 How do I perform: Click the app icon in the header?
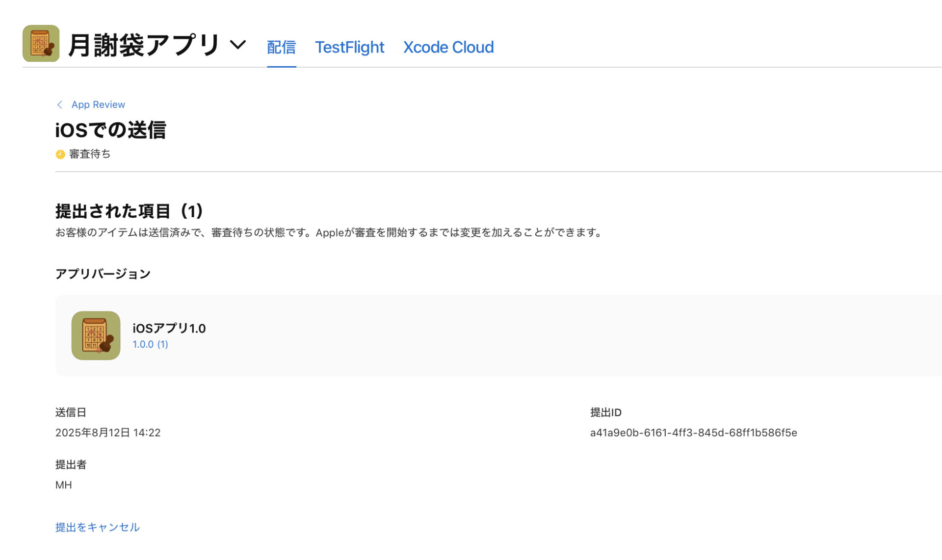[41, 44]
